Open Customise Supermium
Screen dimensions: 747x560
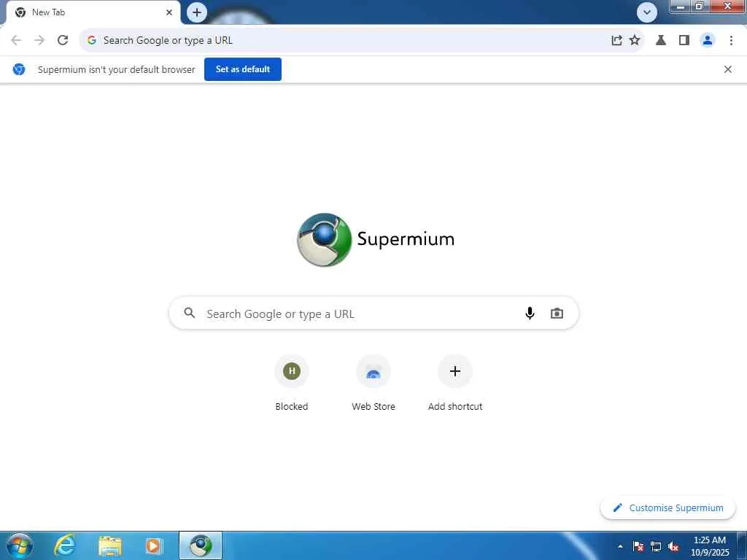pos(668,508)
